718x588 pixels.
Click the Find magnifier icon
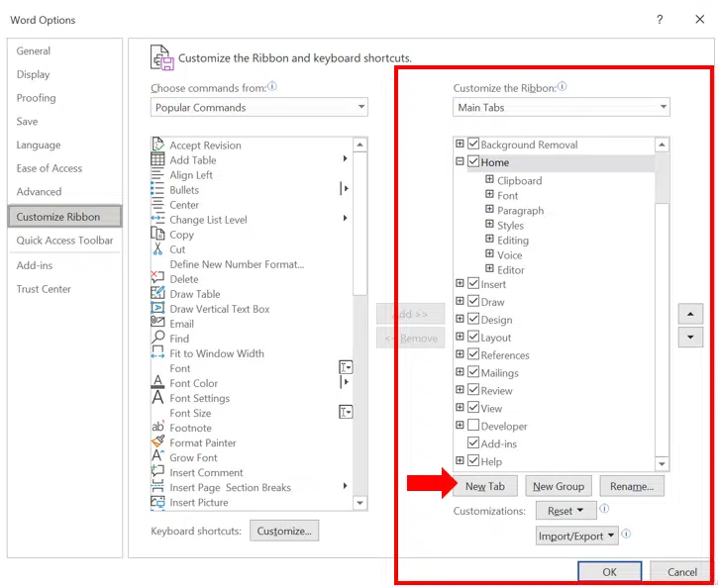tap(157, 338)
